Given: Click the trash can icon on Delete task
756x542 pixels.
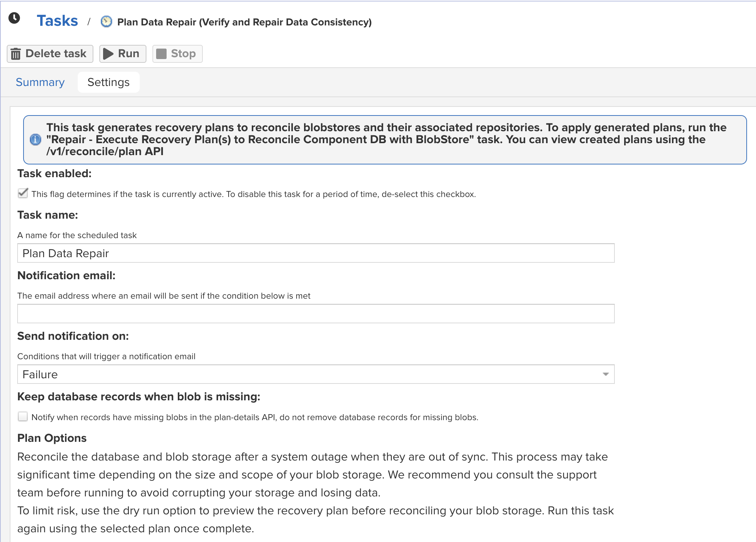Looking at the screenshot, I should coord(16,54).
